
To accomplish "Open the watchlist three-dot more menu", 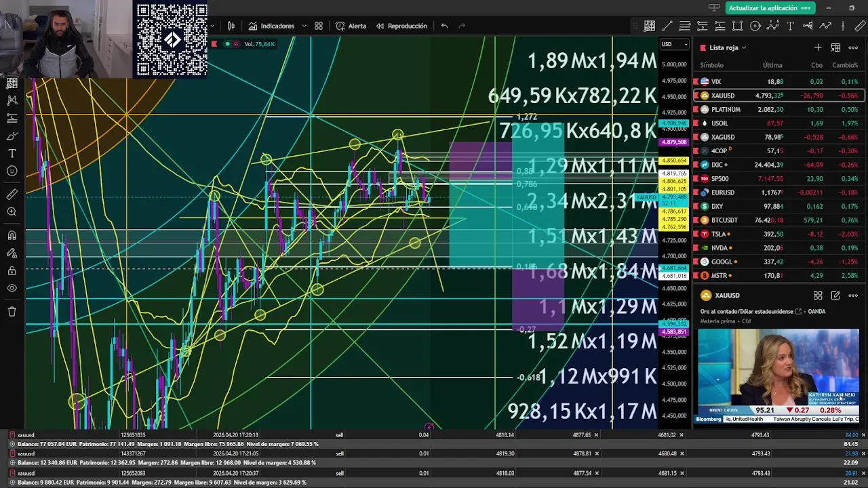I will 853,47.
